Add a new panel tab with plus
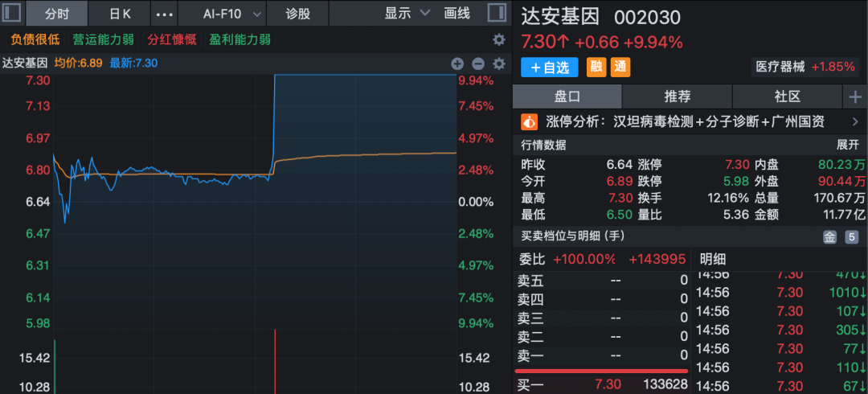868x394 pixels. pyautogui.click(x=855, y=97)
